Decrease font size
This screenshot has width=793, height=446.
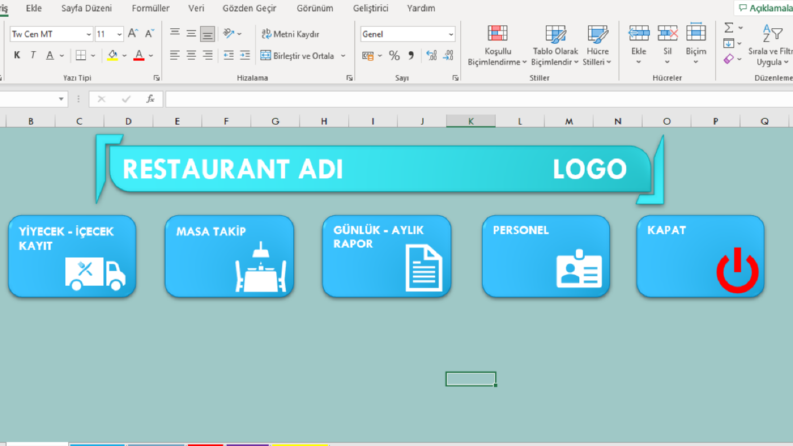coord(149,34)
